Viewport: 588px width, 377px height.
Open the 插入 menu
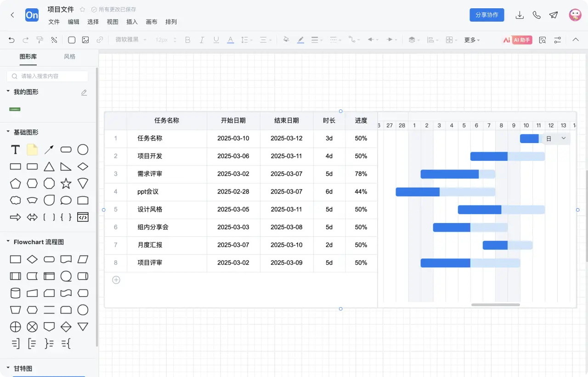[132, 22]
